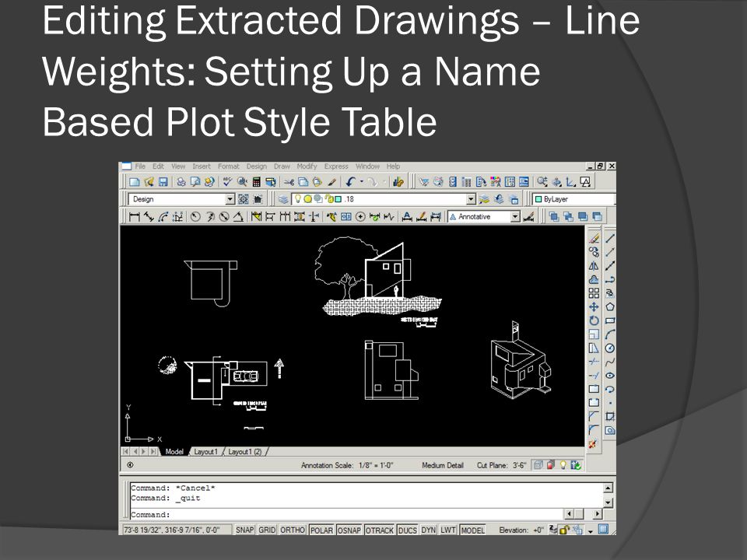Expand the Undo history dropdown arrow

pos(362,182)
